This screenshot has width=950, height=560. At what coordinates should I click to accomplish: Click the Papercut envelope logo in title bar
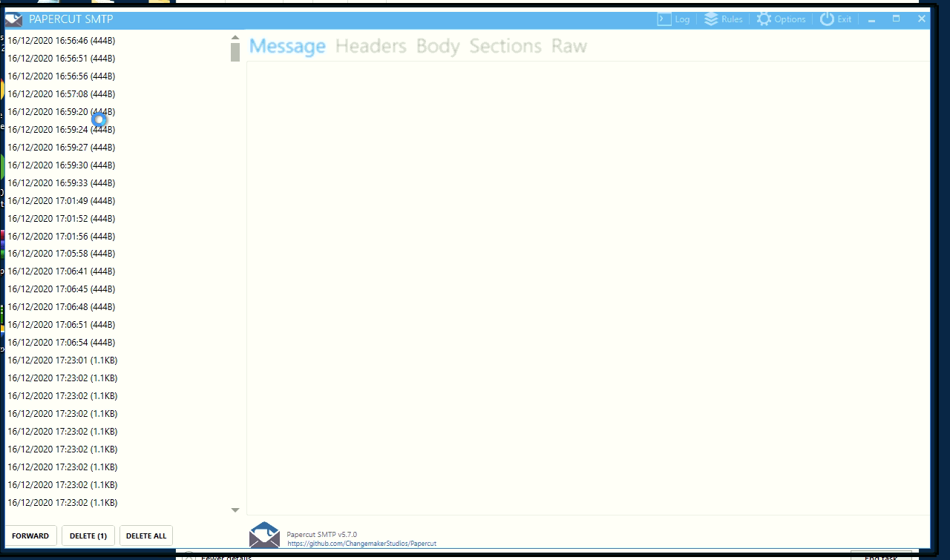[13, 19]
